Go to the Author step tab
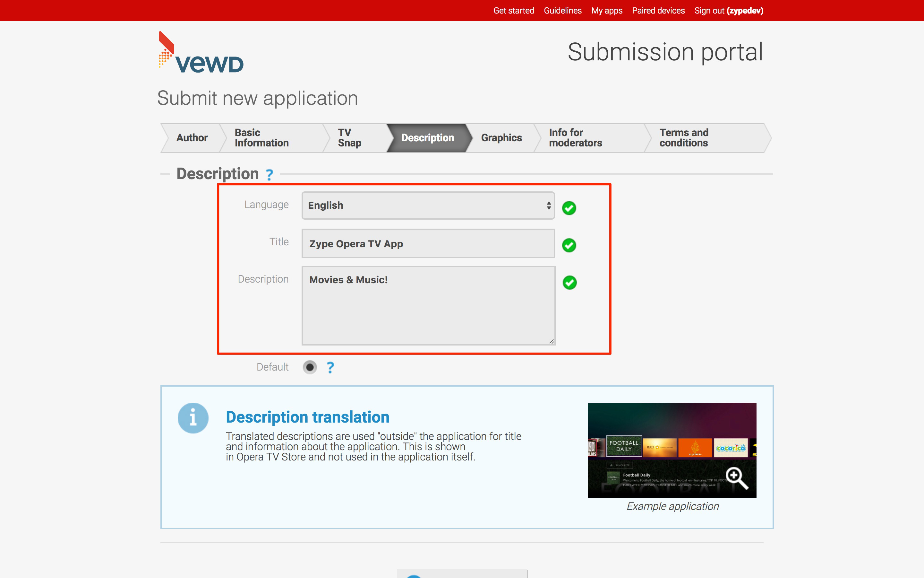The width and height of the screenshot is (924, 578). point(192,138)
